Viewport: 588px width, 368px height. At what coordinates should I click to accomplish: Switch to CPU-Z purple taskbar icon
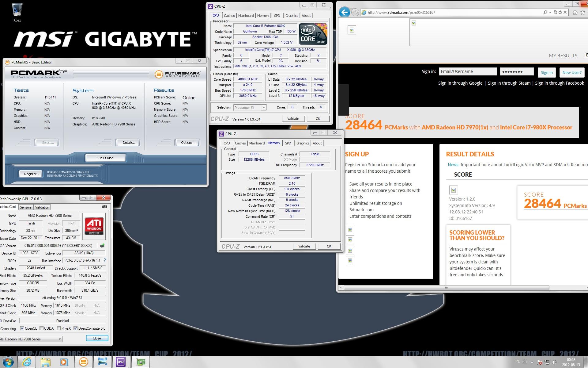[121, 362]
